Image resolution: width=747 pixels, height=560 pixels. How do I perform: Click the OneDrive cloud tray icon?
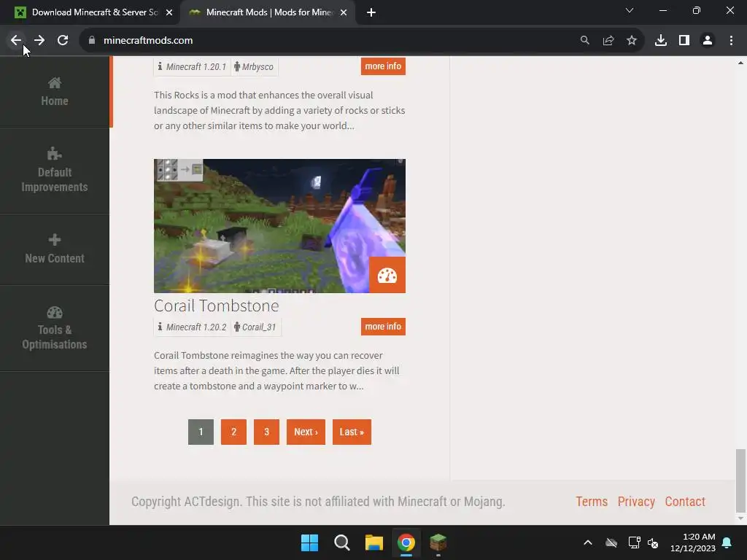pyautogui.click(x=611, y=542)
